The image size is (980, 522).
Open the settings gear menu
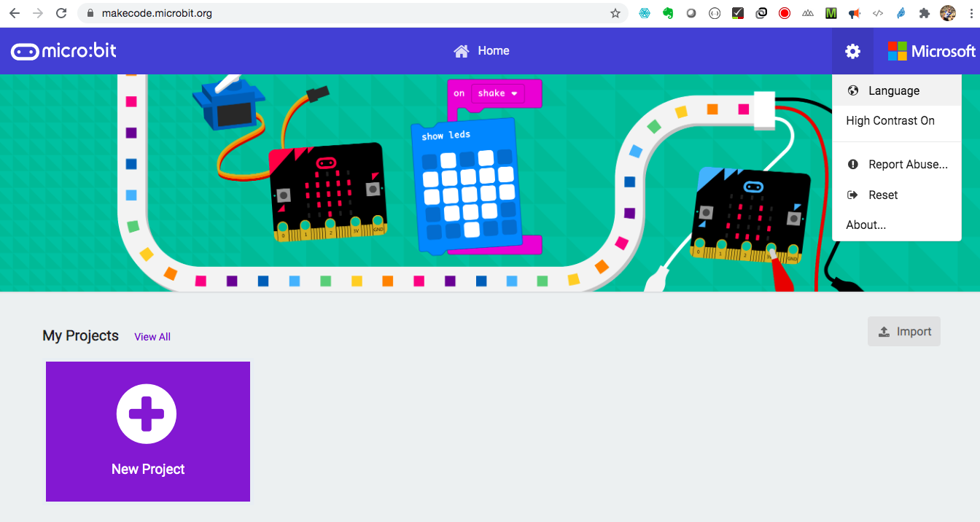pos(852,51)
